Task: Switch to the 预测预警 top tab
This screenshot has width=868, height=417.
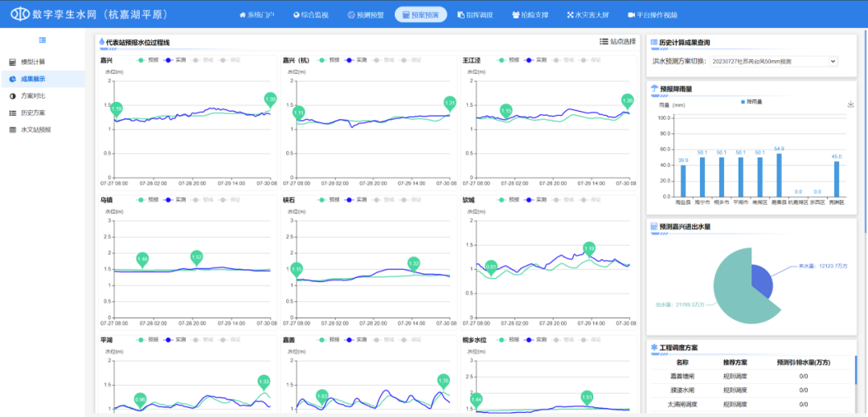Action: pyautogui.click(x=366, y=15)
